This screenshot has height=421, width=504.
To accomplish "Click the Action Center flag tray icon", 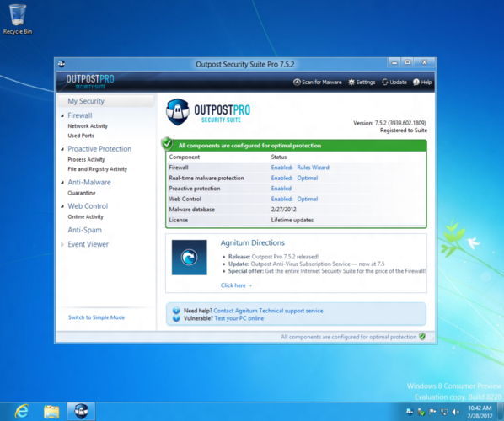I will (x=432, y=412).
